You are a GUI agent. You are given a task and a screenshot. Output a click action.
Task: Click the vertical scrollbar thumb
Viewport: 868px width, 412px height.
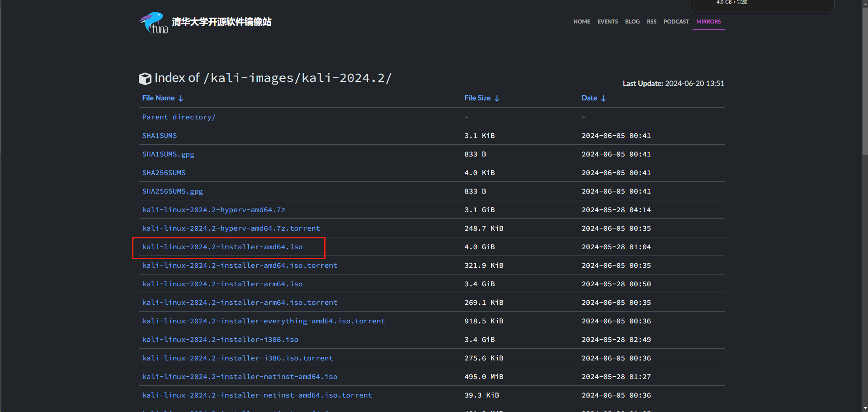(x=865, y=81)
